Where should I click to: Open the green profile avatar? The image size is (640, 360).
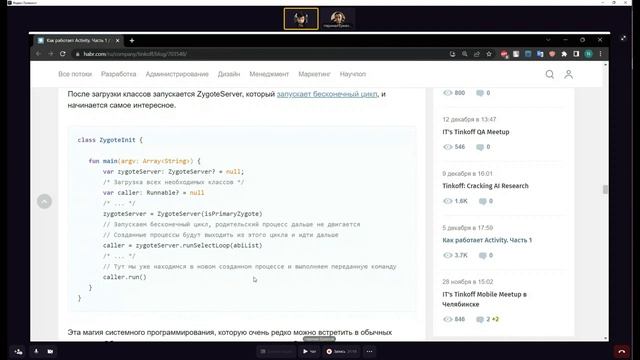pos(589,54)
